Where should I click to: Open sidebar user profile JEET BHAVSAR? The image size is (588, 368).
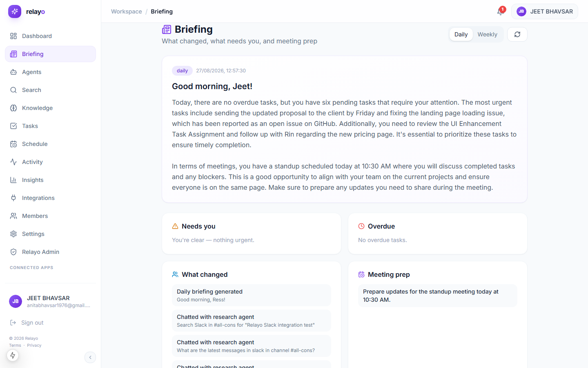tap(50, 301)
